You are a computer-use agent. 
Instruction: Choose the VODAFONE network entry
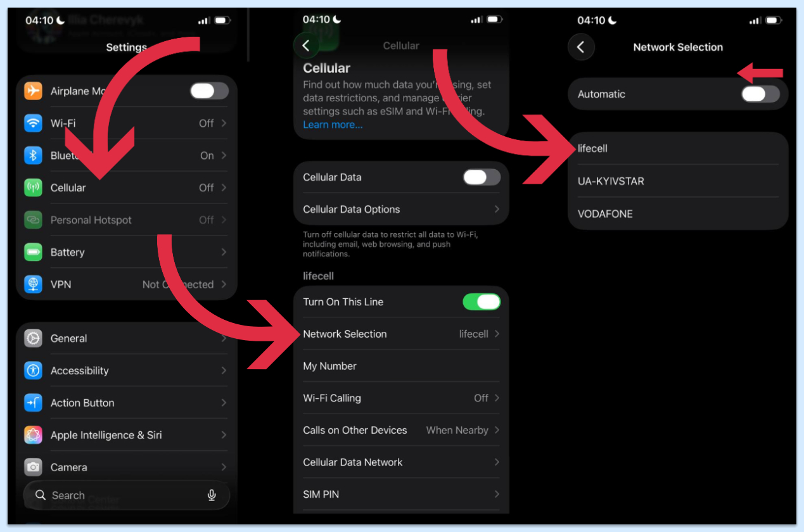(678, 214)
